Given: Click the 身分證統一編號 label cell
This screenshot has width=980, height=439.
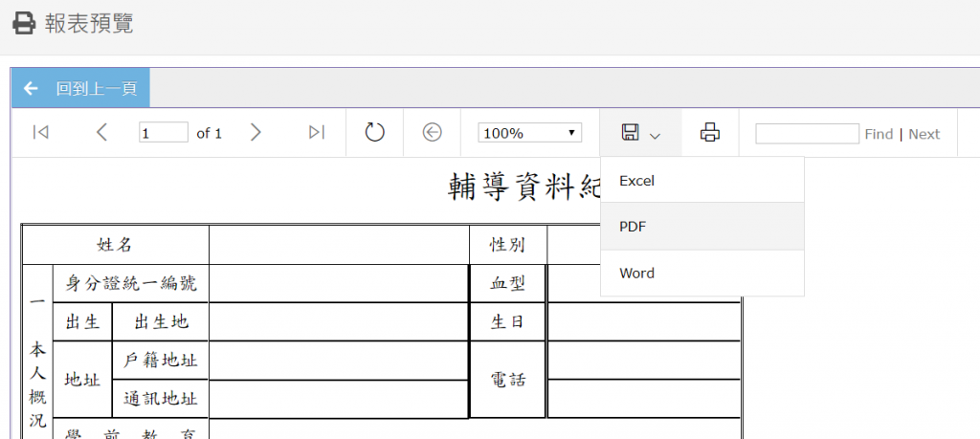Looking at the screenshot, I should pos(131,283).
